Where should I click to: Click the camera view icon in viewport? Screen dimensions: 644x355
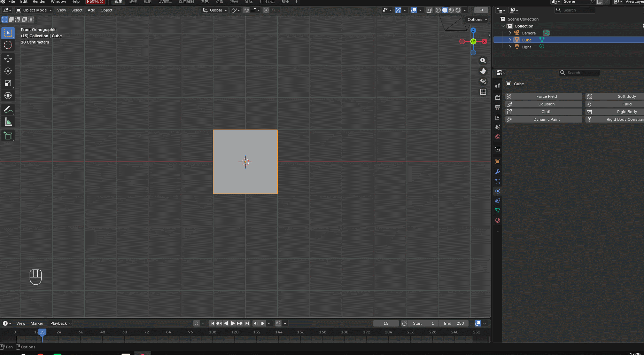483,81
